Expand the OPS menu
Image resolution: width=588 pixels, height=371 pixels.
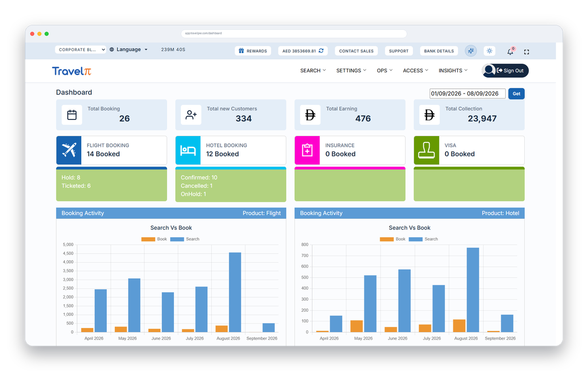pos(385,70)
